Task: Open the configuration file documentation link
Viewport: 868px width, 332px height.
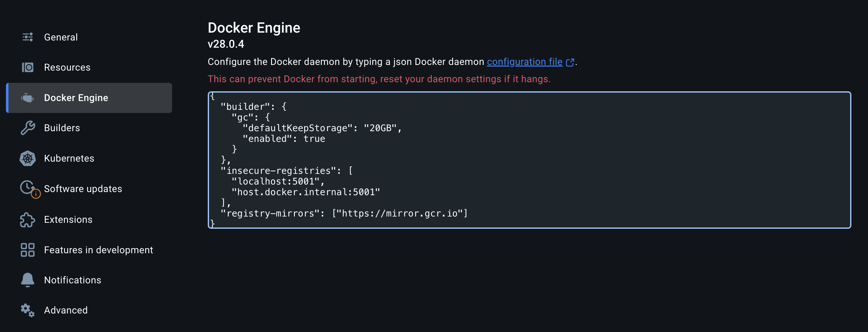Action: [524, 62]
